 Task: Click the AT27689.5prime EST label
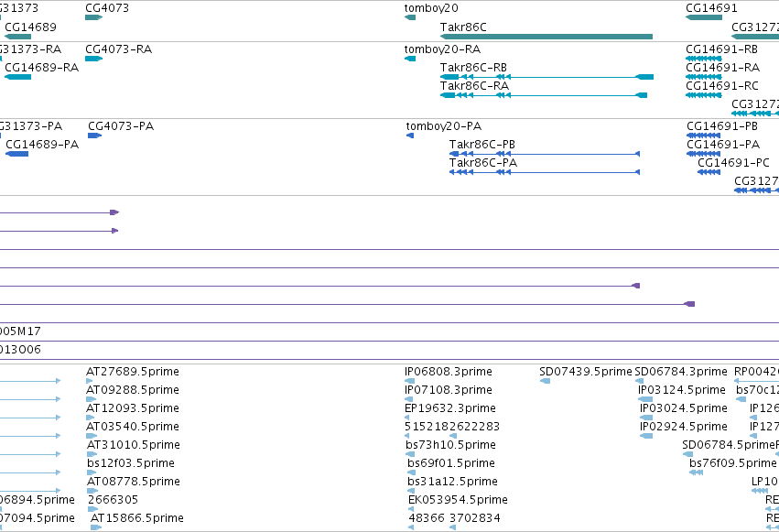pyautogui.click(x=133, y=372)
